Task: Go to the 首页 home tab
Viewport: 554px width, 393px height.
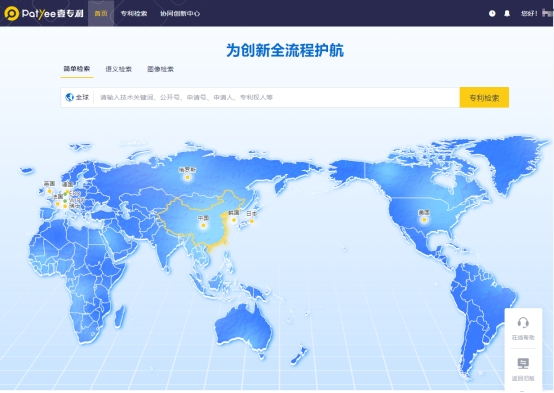Action: click(x=101, y=13)
